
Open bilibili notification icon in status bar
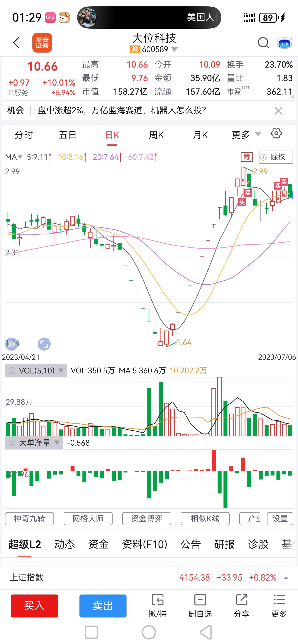(x=50, y=18)
